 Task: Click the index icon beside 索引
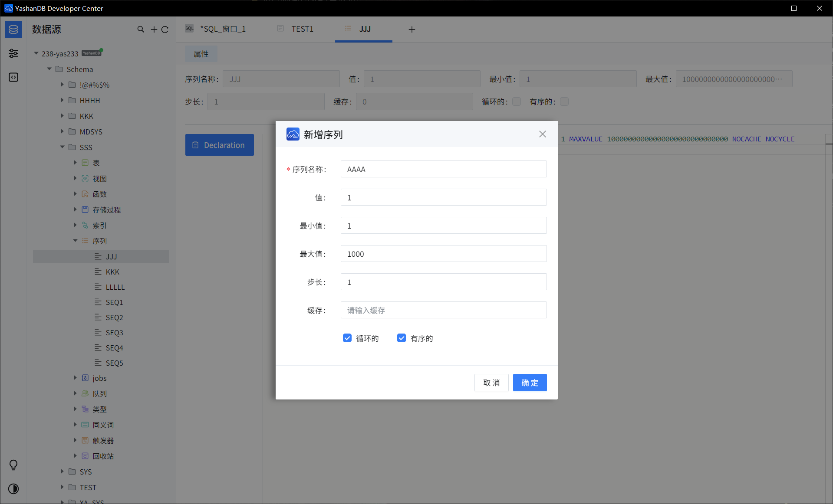pos(85,225)
